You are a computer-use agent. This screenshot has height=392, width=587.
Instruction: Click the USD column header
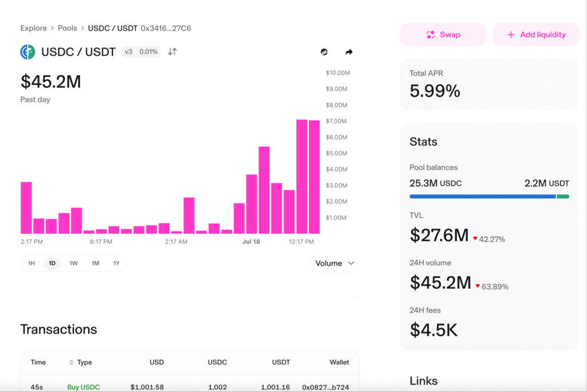(x=156, y=362)
